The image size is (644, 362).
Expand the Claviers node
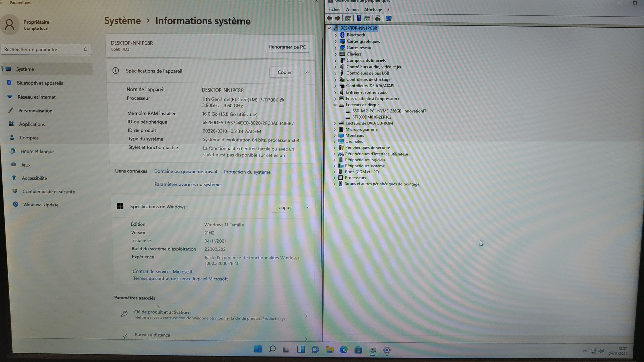pyautogui.click(x=336, y=54)
